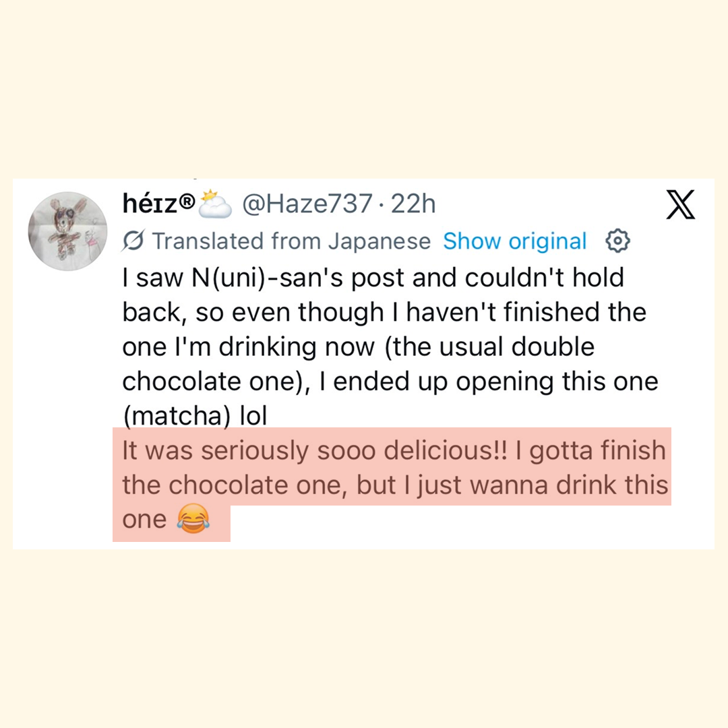Click the X logo on the post
728x728 pixels.
tap(680, 206)
